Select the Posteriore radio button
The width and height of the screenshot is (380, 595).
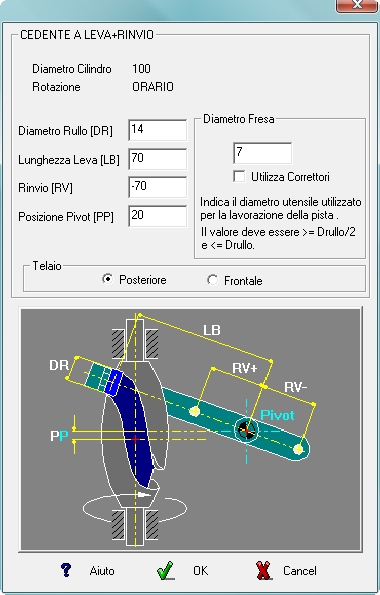(x=108, y=279)
